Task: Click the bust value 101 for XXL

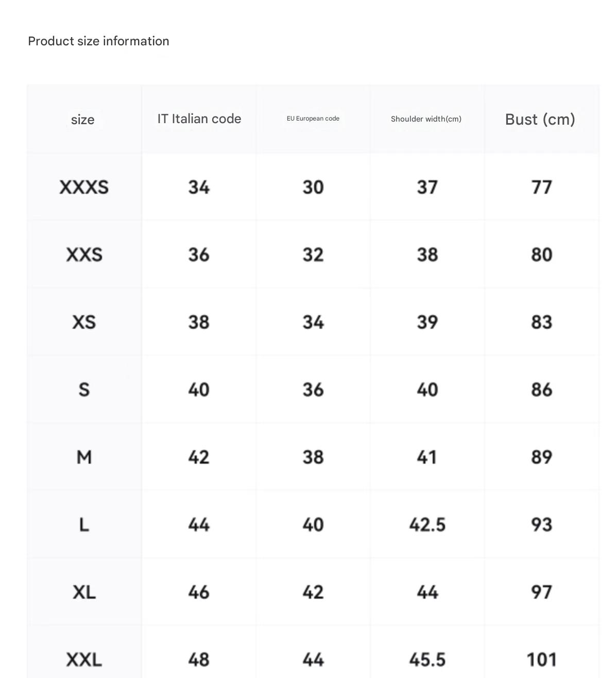Action: coord(541,659)
